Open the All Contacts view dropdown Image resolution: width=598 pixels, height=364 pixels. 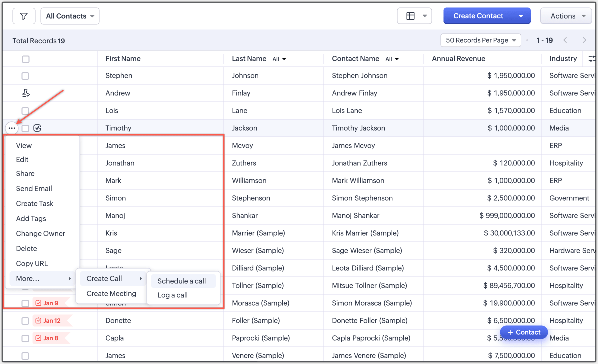[x=70, y=16]
